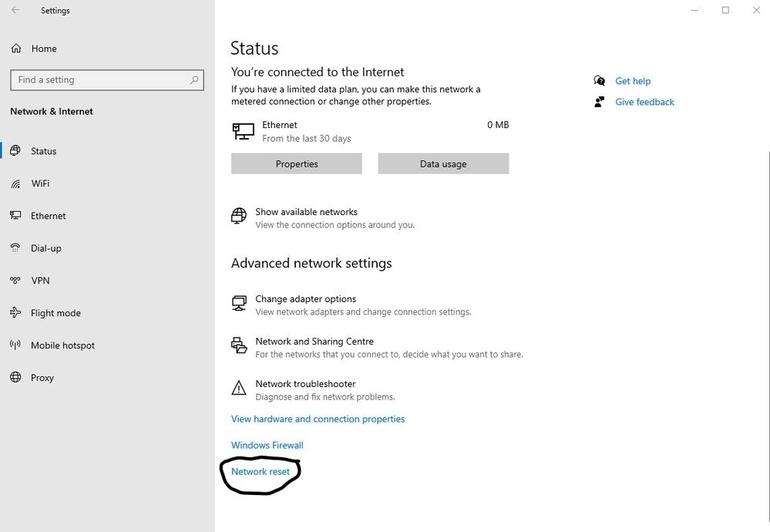Open the Data usage button
This screenshot has width=770, height=532.
tap(443, 163)
